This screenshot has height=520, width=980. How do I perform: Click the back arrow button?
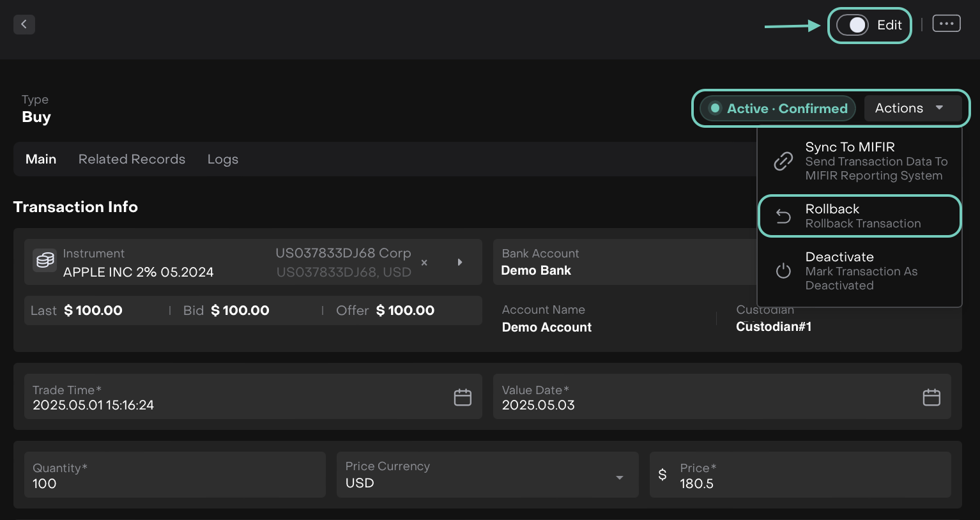(24, 24)
